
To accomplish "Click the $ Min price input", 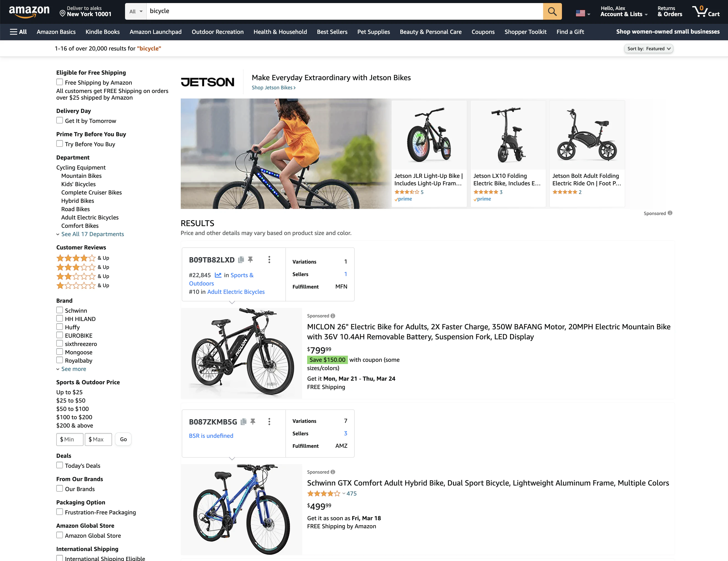I will click(x=70, y=439).
